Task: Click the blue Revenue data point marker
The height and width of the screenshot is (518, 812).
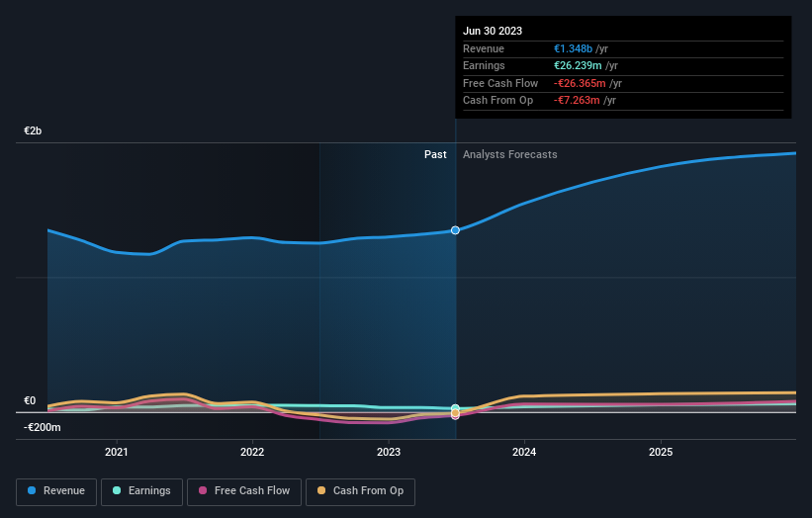Action: click(x=455, y=230)
